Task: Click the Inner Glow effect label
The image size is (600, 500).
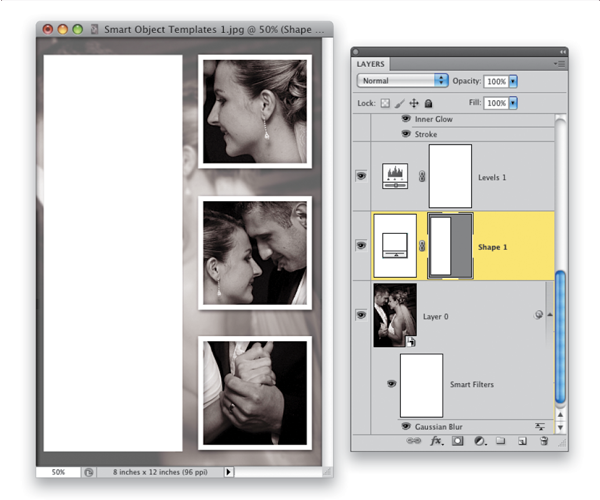Action: pos(434,119)
